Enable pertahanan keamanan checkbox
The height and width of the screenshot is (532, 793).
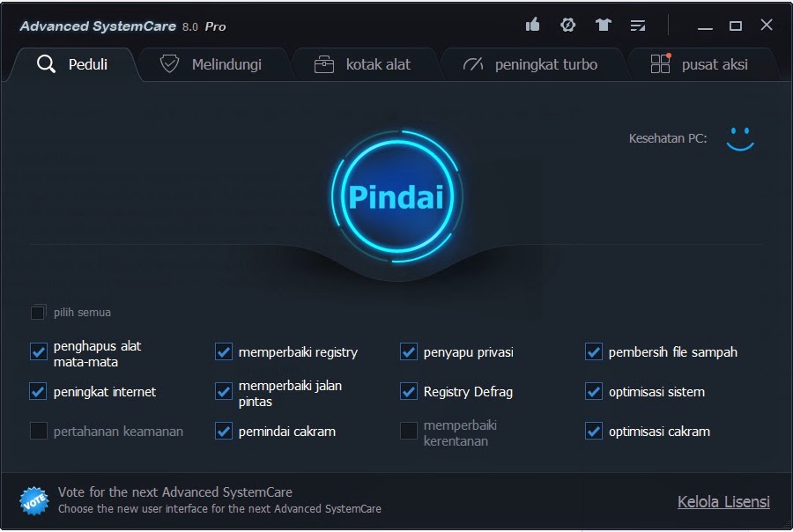tap(39, 431)
